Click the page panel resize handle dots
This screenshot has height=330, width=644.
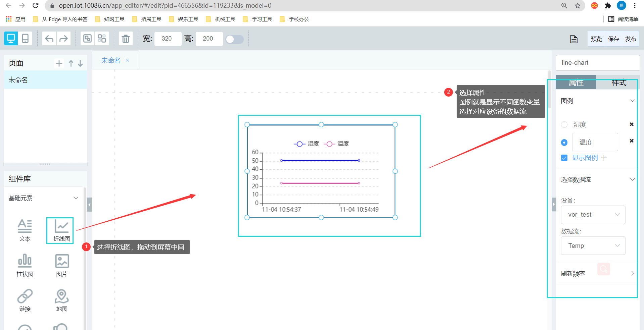[x=45, y=164]
